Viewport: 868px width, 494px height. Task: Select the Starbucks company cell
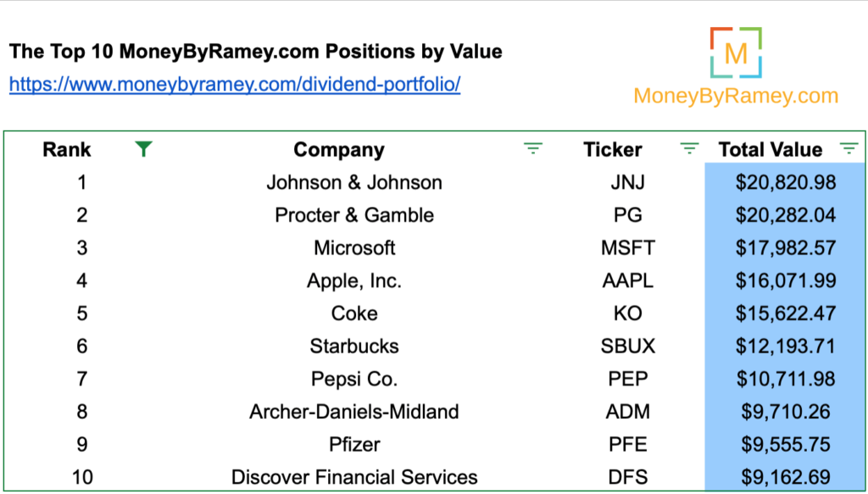pyautogui.click(x=354, y=347)
